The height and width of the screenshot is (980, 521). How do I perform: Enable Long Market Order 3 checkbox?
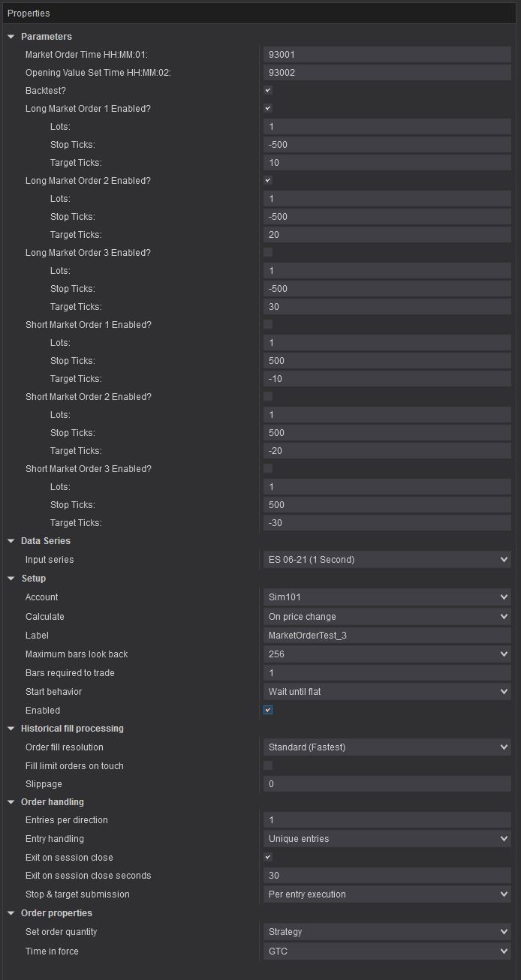point(268,253)
